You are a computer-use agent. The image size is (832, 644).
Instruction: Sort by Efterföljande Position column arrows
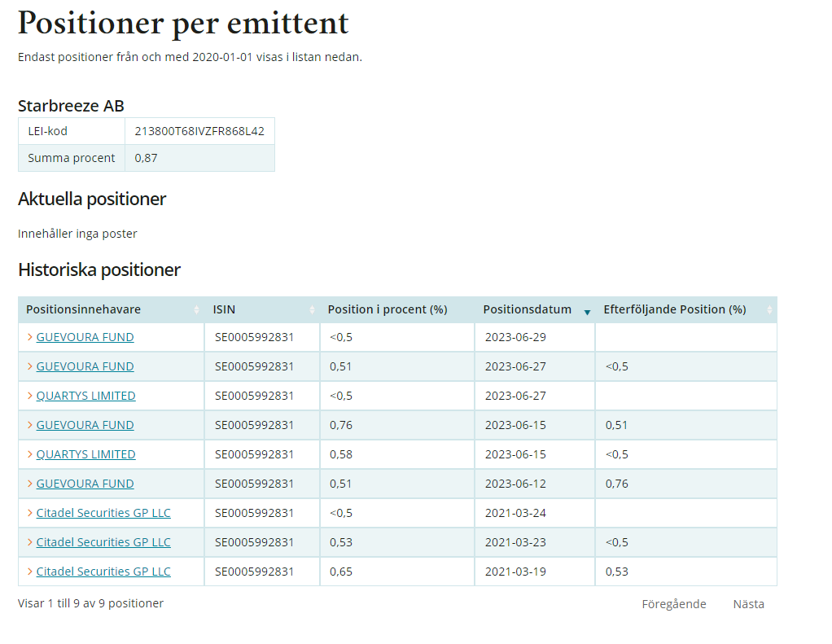pos(769,310)
